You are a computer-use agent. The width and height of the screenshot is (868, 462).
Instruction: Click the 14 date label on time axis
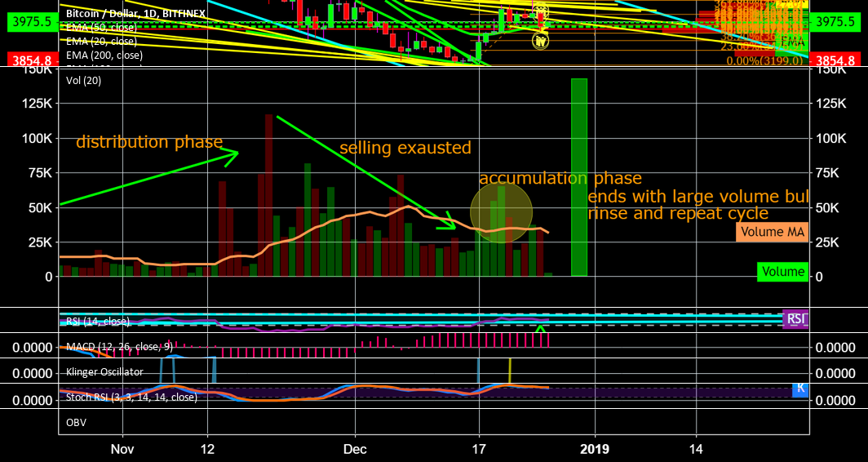point(697,447)
